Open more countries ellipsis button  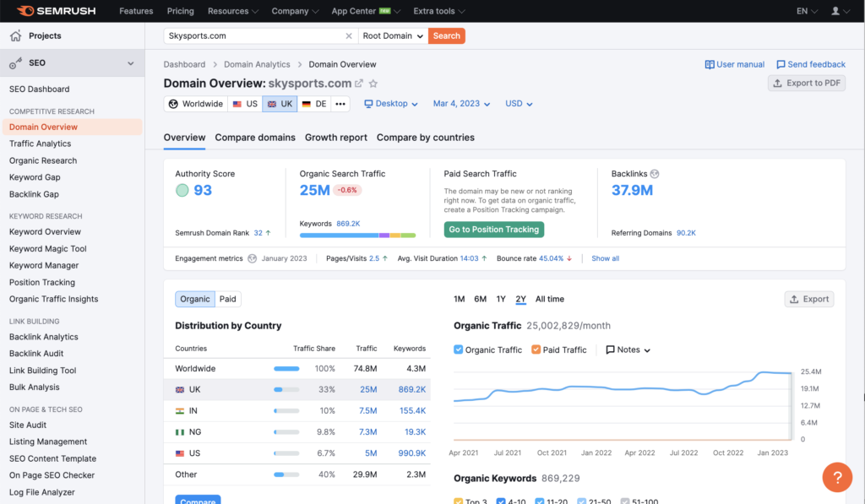(340, 104)
